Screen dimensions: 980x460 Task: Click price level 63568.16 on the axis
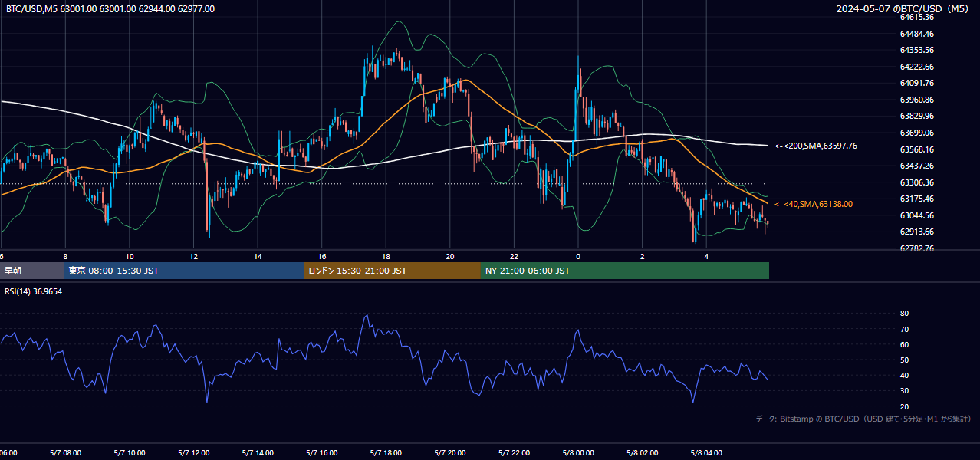coord(917,149)
